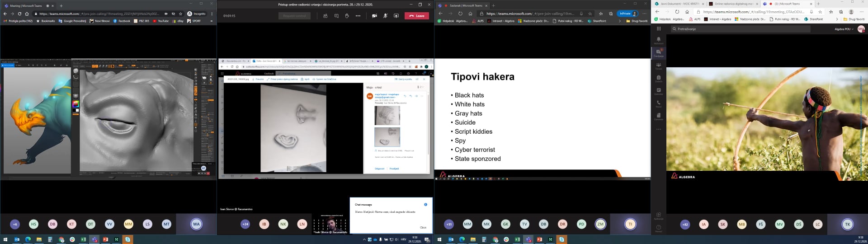Open Drugi favoriti folder in InPrivate Edge
This screenshot has width=868, height=244.
(637, 21)
